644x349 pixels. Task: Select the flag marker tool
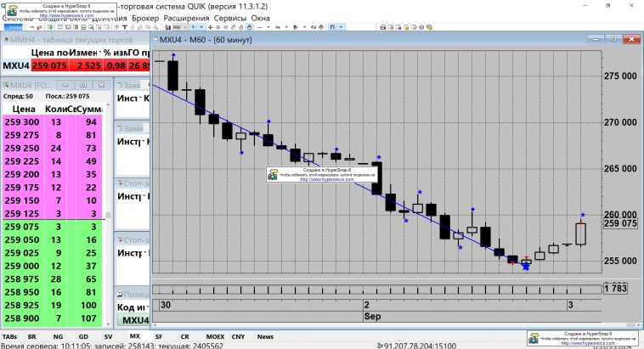[296, 27]
